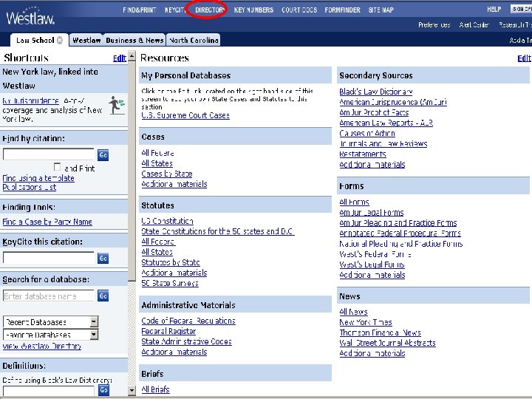Open the Site Map link
The height and width of the screenshot is (399, 532).
coord(381,10)
